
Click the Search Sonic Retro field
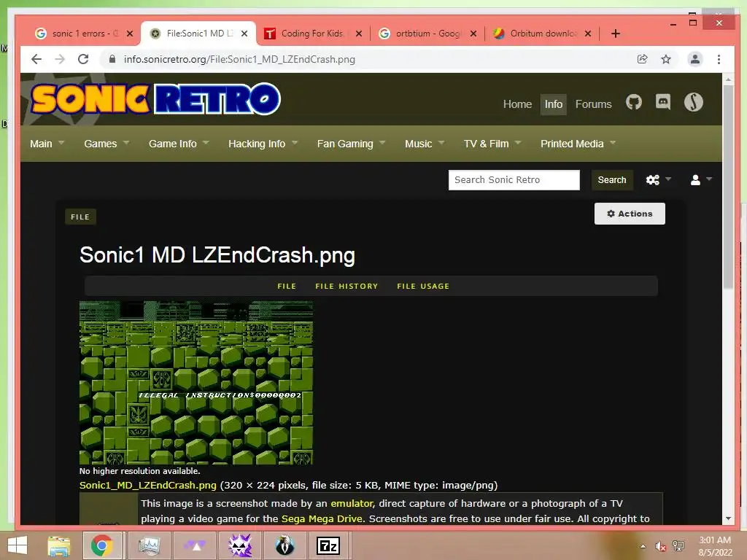click(x=514, y=180)
